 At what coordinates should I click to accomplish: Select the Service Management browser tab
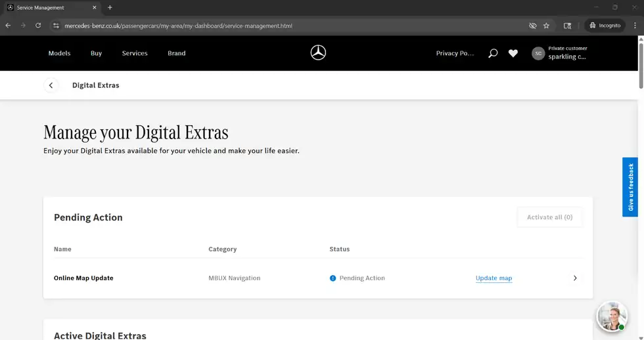tap(51, 7)
